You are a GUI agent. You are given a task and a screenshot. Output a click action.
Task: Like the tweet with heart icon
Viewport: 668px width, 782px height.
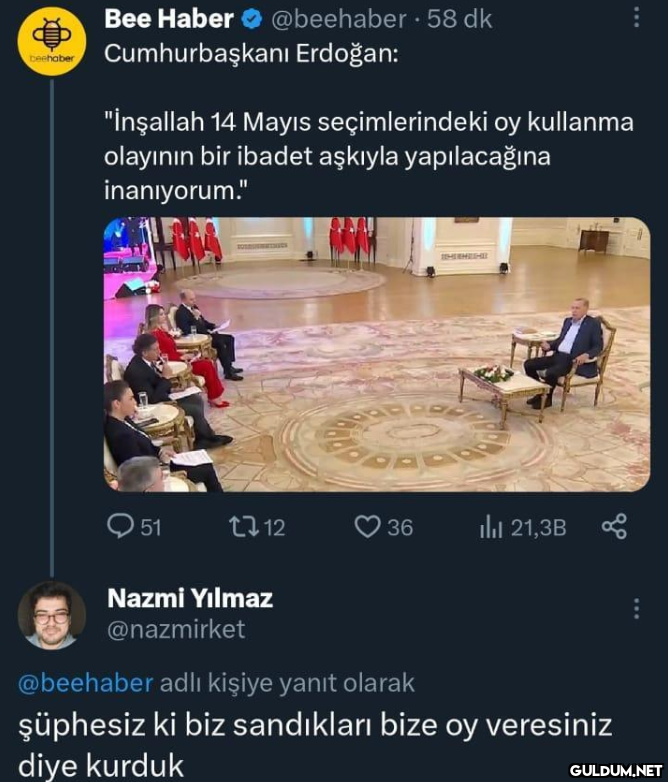pyautogui.click(x=383, y=526)
